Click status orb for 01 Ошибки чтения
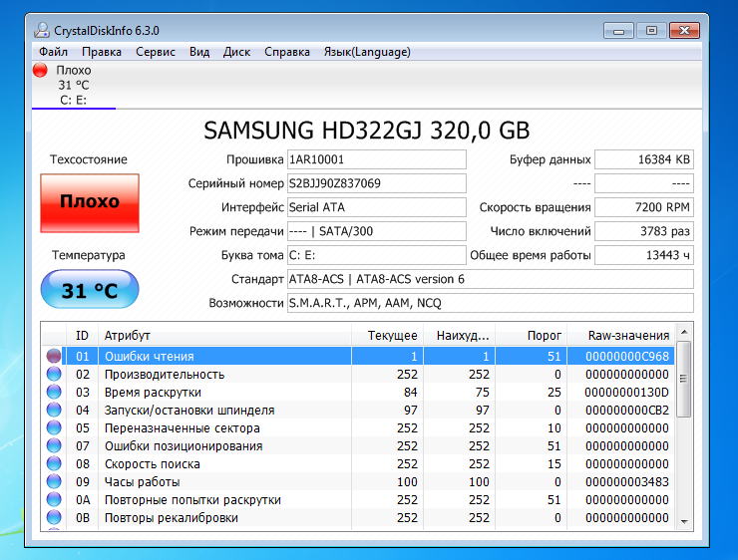This screenshot has height=560, width=738. coord(54,356)
